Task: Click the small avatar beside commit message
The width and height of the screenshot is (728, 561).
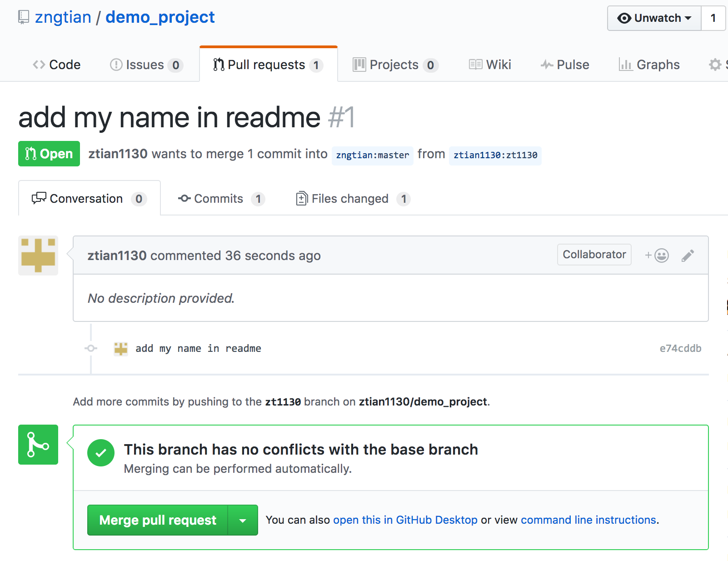Action: point(121,349)
